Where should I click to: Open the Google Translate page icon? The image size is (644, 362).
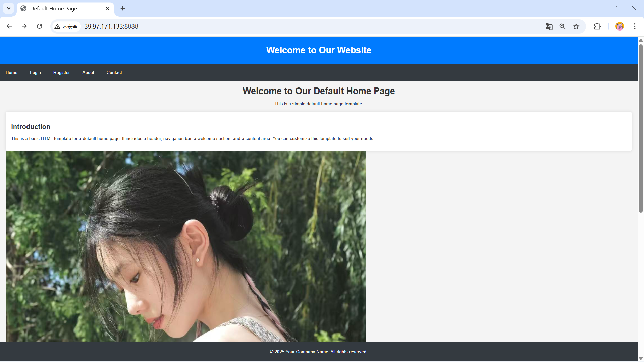click(549, 26)
